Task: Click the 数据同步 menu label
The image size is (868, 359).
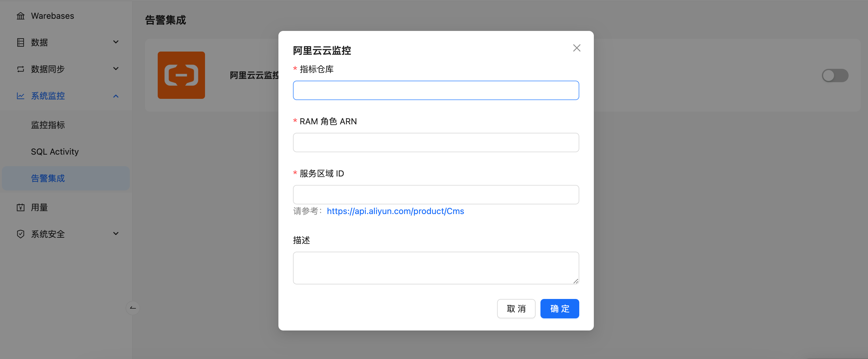Action: pyautogui.click(x=48, y=69)
